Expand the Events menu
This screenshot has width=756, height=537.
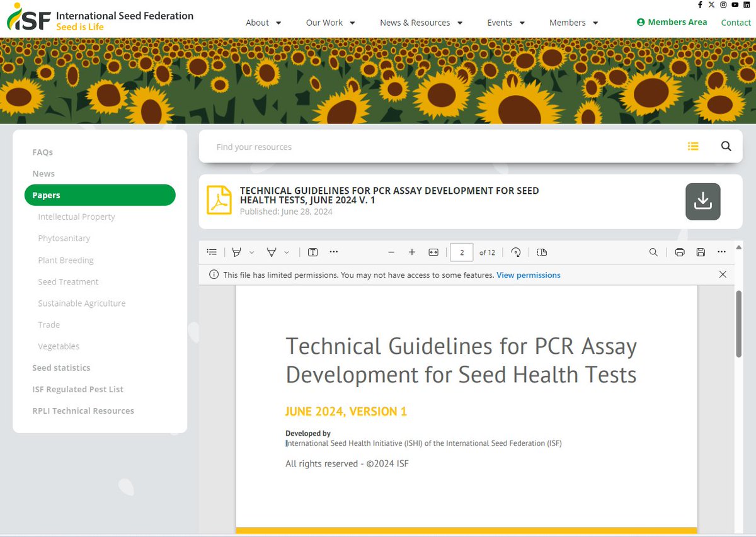(506, 23)
